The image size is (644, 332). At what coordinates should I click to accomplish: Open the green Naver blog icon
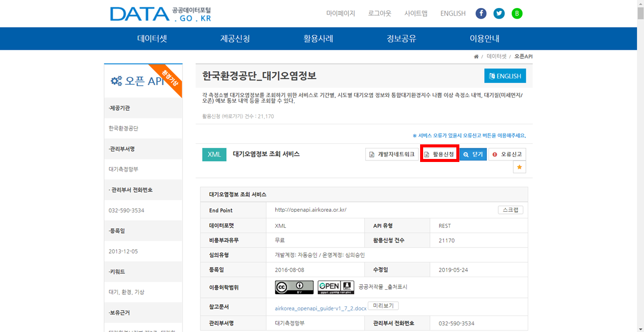[x=517, y=14]
